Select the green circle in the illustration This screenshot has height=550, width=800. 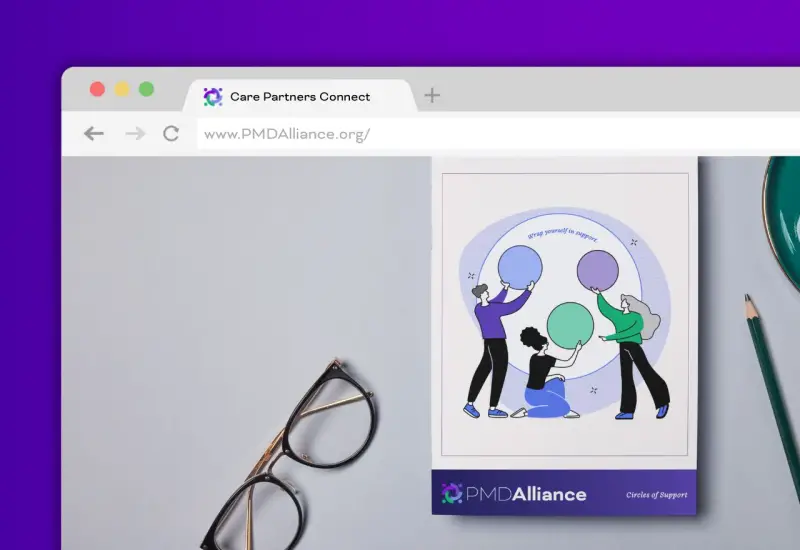pyautogui.click(x=569, y=323)
